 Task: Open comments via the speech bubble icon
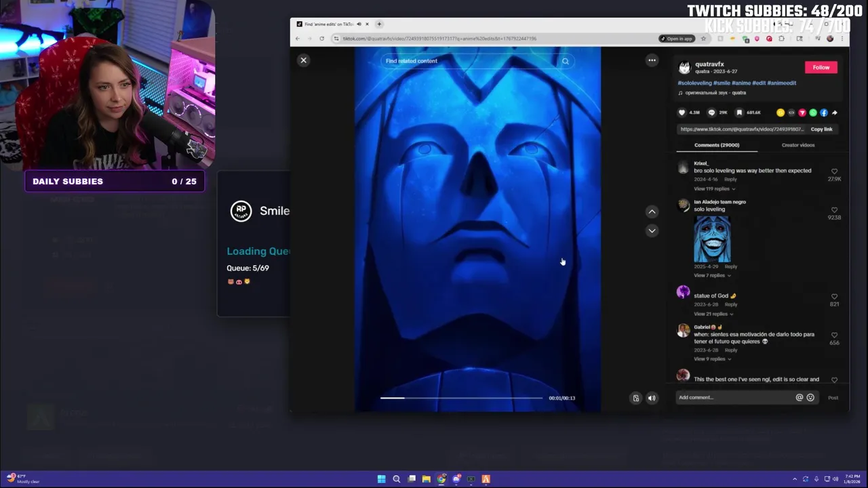click(711, 113)
